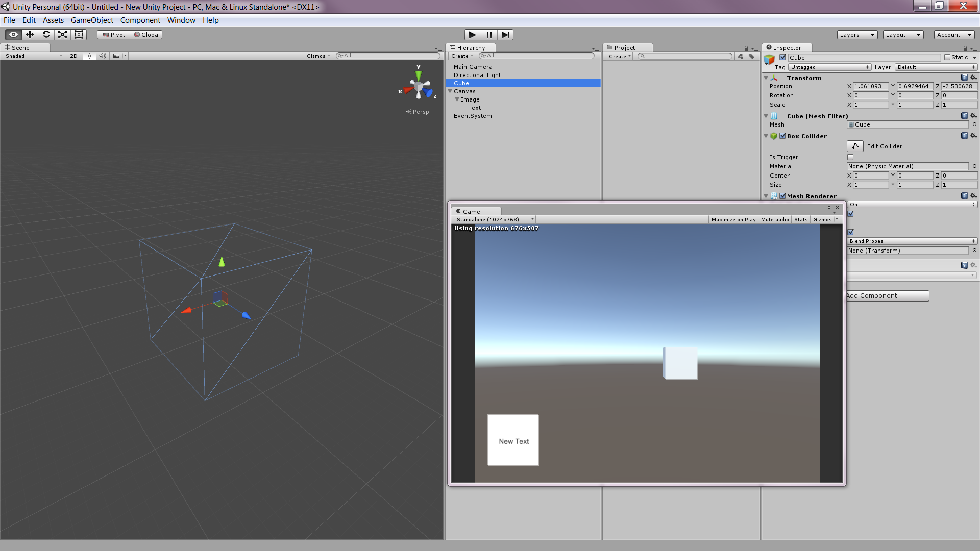This screenshot has width=980, height=551.
Task: Select the Rect Transform tool
Action: coord(79,34)
